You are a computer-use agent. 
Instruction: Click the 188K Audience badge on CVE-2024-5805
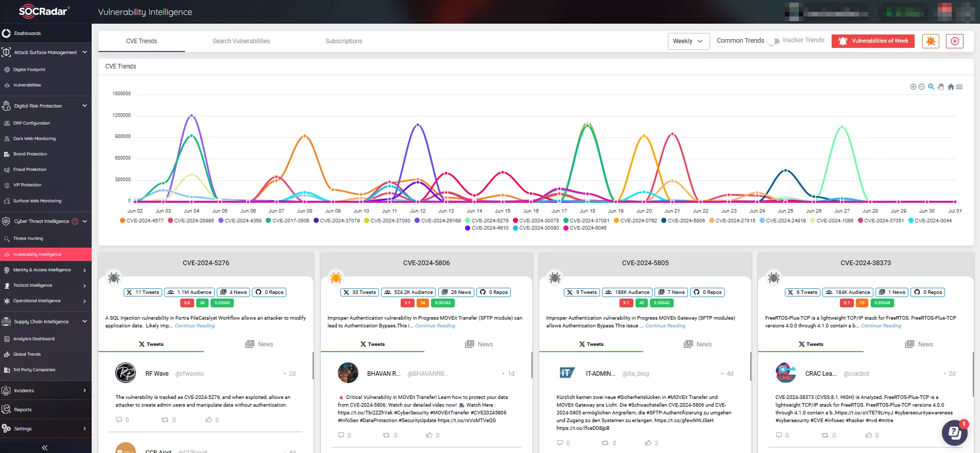point(627,292)
